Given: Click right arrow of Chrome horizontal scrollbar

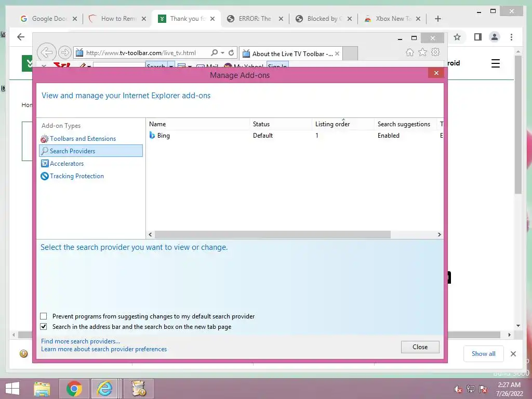Looking at the screenshot, I should [509, 335].
